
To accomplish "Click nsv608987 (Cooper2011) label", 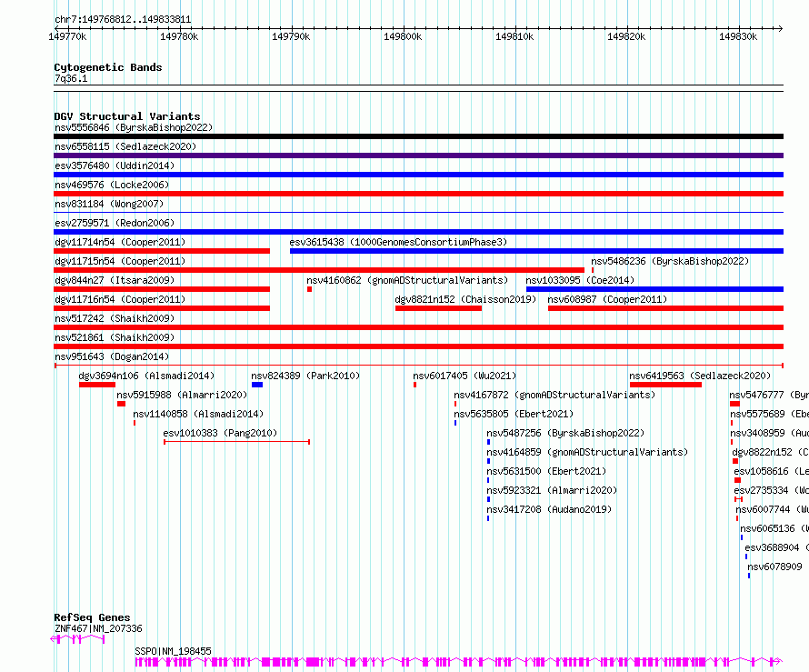I will tap(607, 299).
